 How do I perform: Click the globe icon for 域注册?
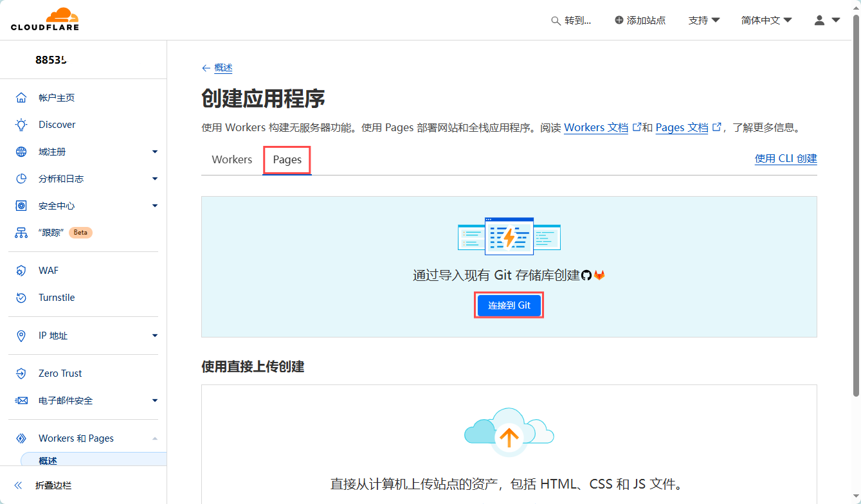21,152
